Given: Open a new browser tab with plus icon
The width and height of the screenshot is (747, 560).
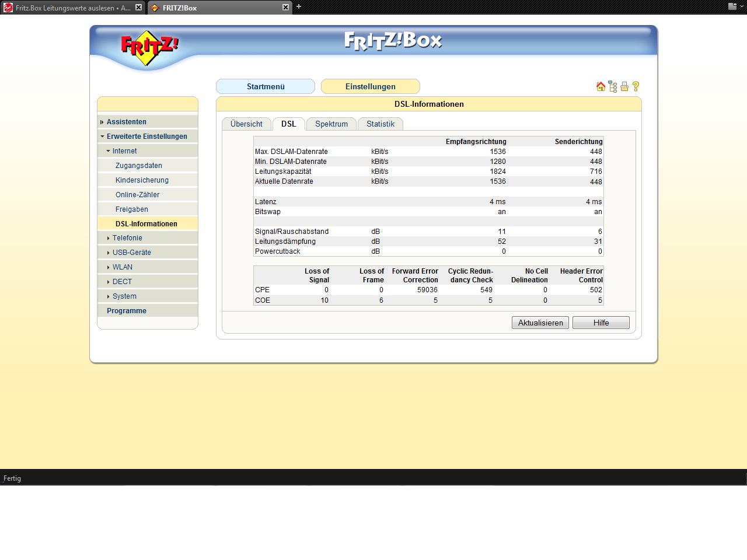Looking at the screenshot, I should [299, 7].
